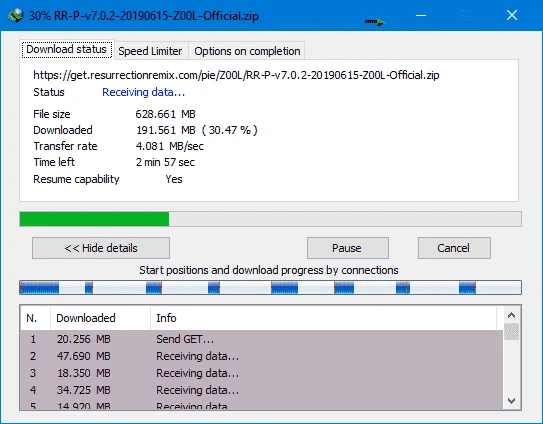Select connection row with 18.350 MB
The height and width of the screenshot is (424, 543).
coord(261,373)
